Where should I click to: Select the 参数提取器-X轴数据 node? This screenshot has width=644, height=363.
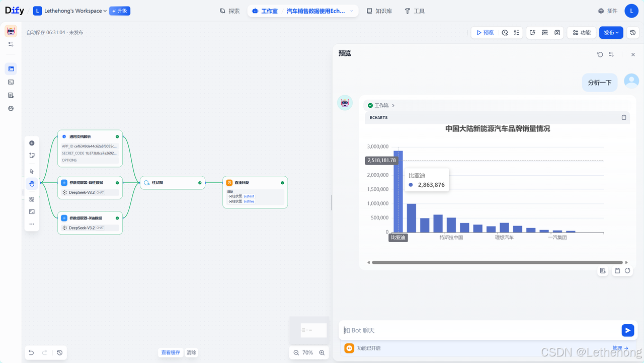(x=90, y=223)
